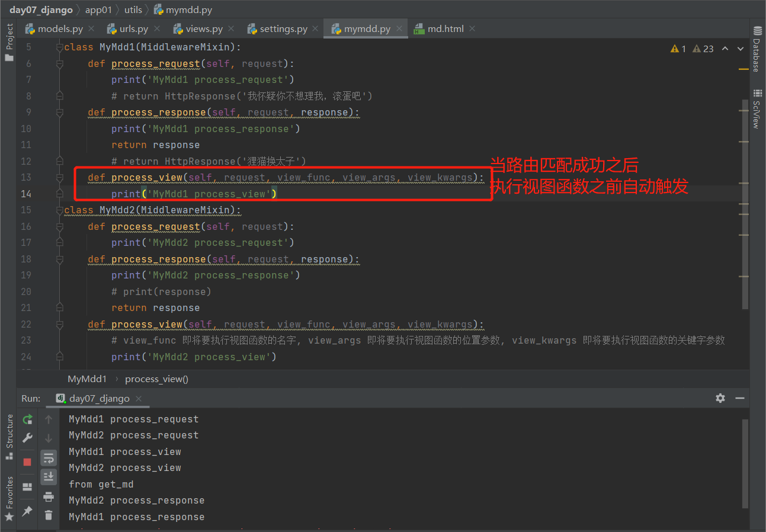
Task: Jump down the stack trace in Run panel
Action: (49, 438)
